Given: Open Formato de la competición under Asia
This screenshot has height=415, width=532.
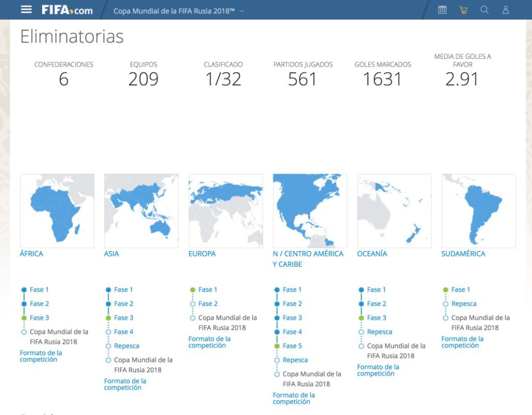Looking at the screenshot, I should tap(125, 384).
